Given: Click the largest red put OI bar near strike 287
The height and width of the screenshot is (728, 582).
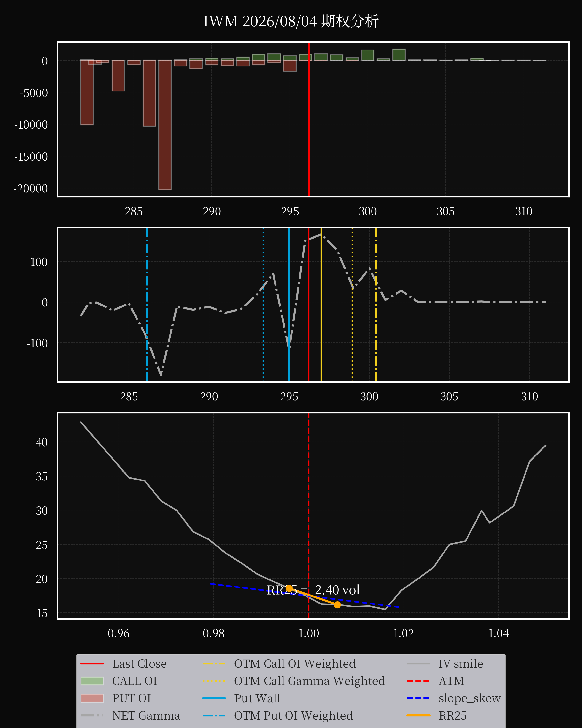Looking at the screenshot, I should click(165, 125).
